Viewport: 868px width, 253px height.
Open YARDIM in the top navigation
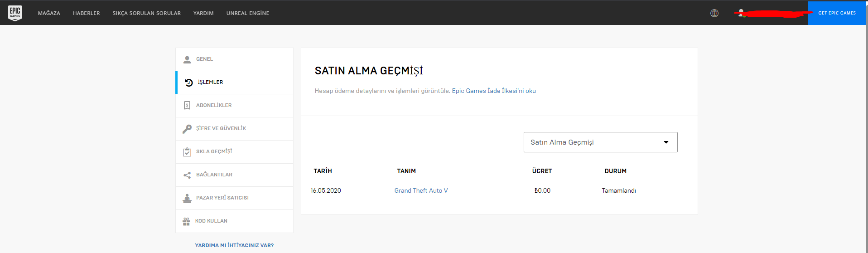203,13
